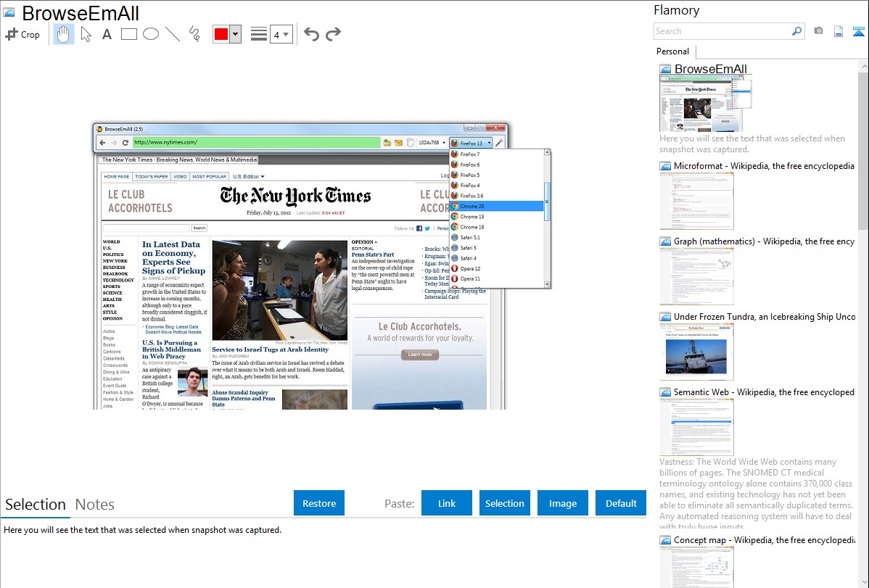Undo the last edit

(311, 34)
